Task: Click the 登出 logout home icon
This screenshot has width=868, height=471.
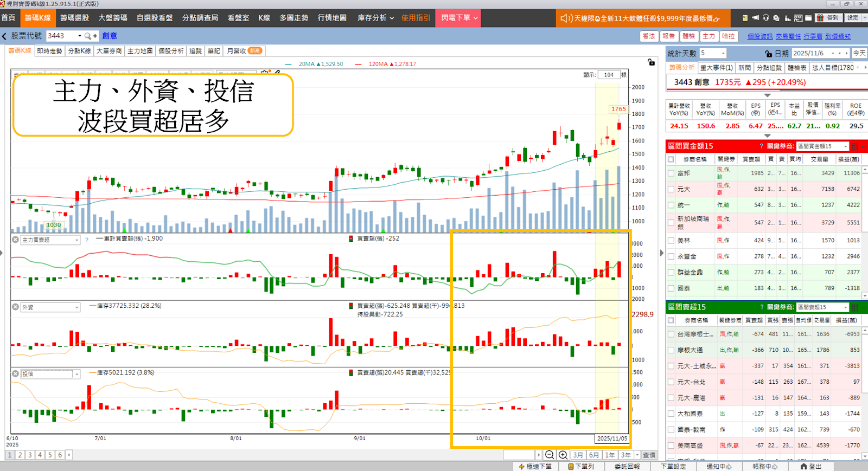Action: 810,466
